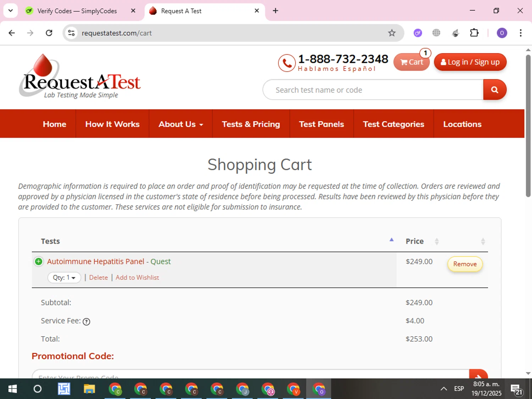This screenshot has height=399, width=532.
Task: Click the Remove button for the panel
Action: click(x=465, y=264)
